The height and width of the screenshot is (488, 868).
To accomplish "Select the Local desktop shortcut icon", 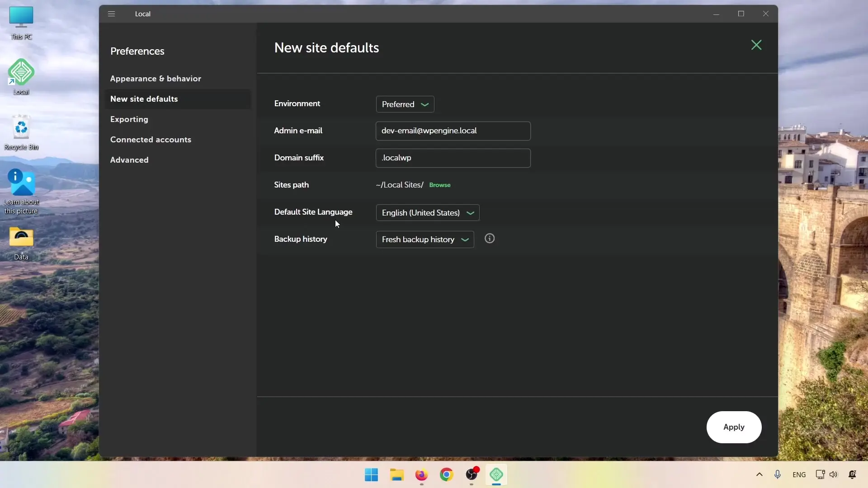I will click(21, 77).
